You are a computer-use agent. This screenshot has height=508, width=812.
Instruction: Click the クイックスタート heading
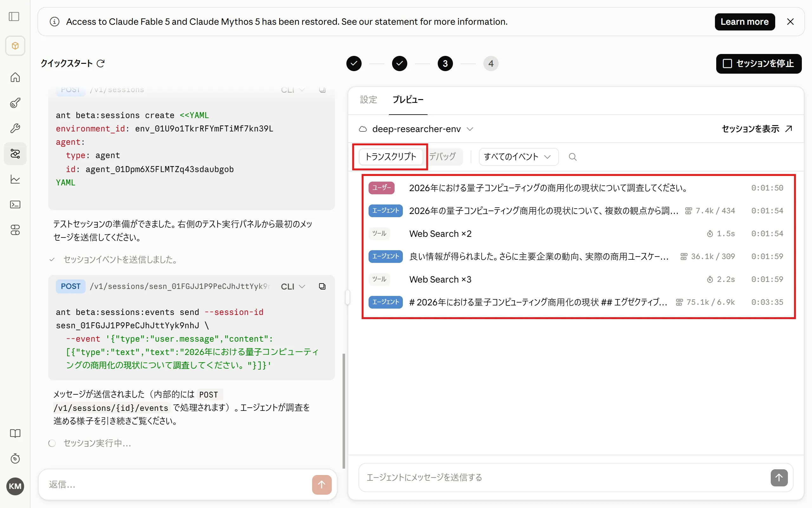pyautogui.click(x=66, y=63)
